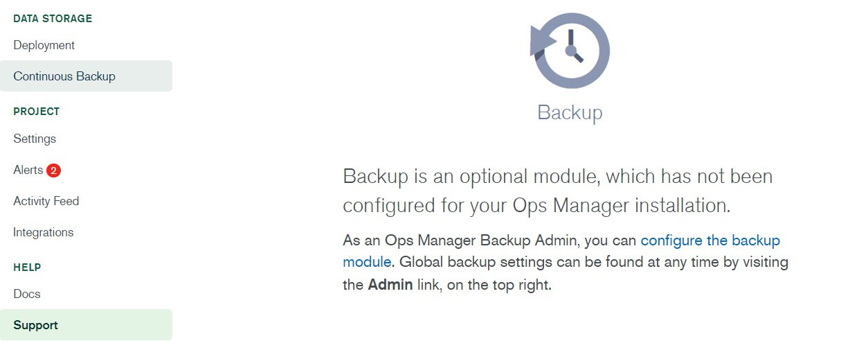Viewport: 868px width, 341px height.
Task: Click the word "module" ending the link
Action: pos(367,263)
